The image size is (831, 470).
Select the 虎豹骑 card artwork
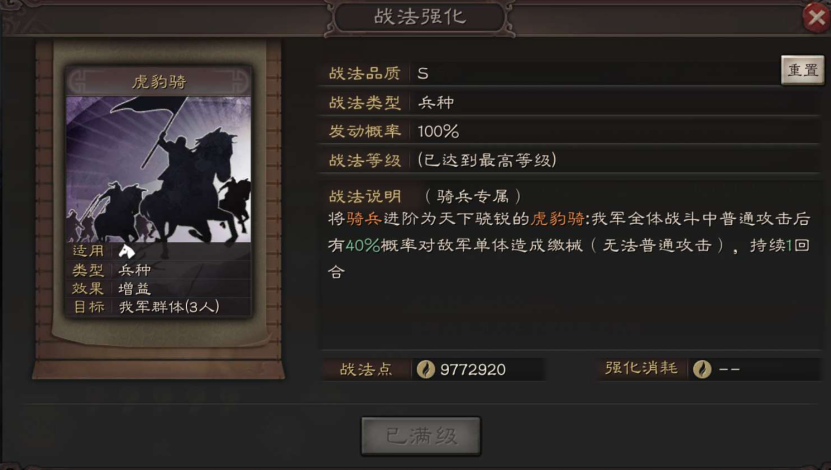point(158,170)
